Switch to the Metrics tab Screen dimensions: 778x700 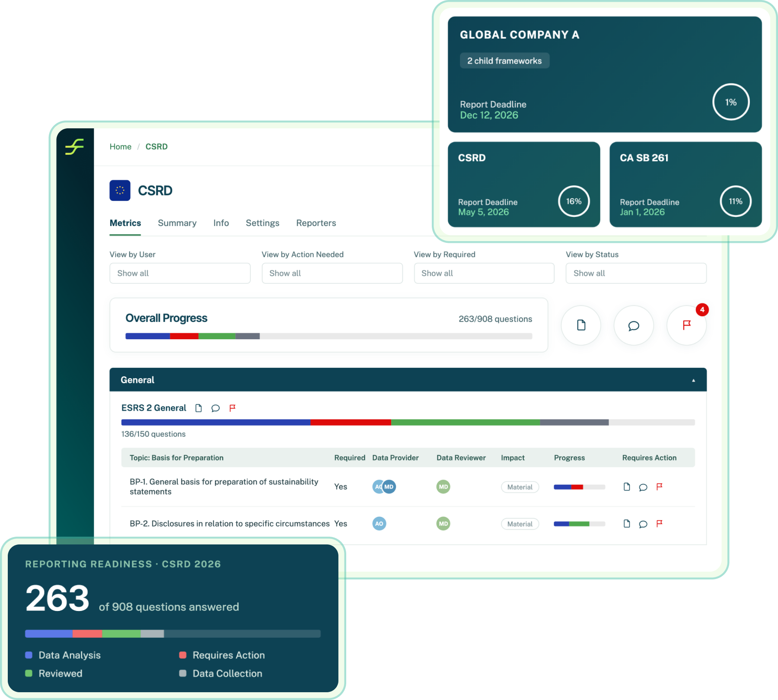pos(125,223)
